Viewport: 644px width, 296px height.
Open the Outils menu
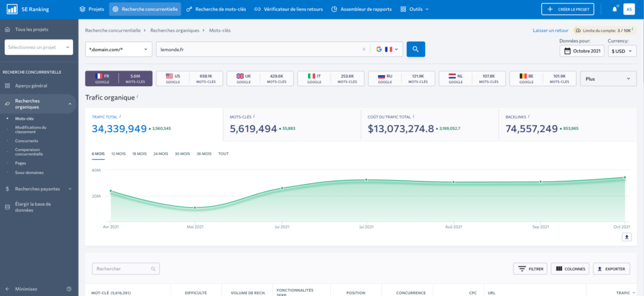(x=414, y=9)
